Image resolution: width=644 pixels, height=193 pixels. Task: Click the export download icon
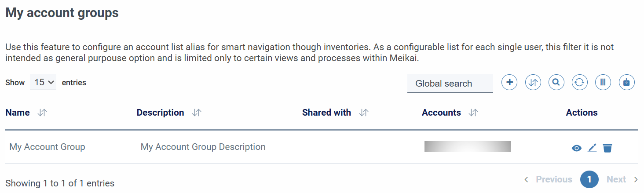(x=627, y=82)
